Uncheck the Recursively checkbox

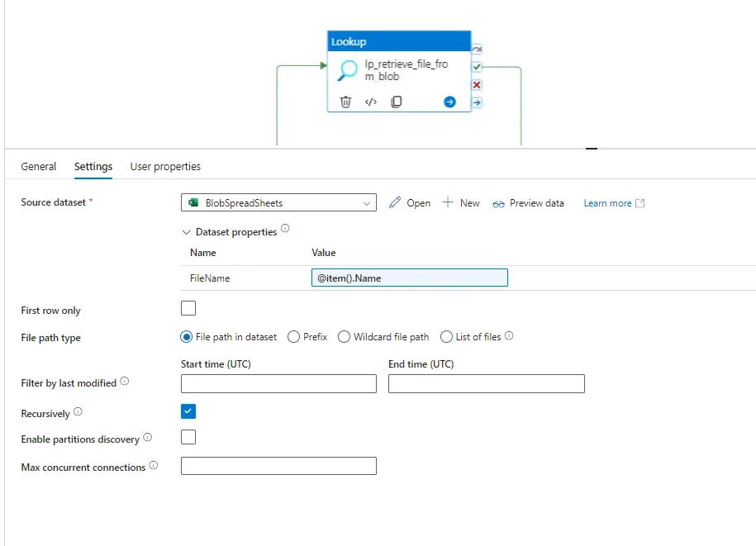coord(188,411)
